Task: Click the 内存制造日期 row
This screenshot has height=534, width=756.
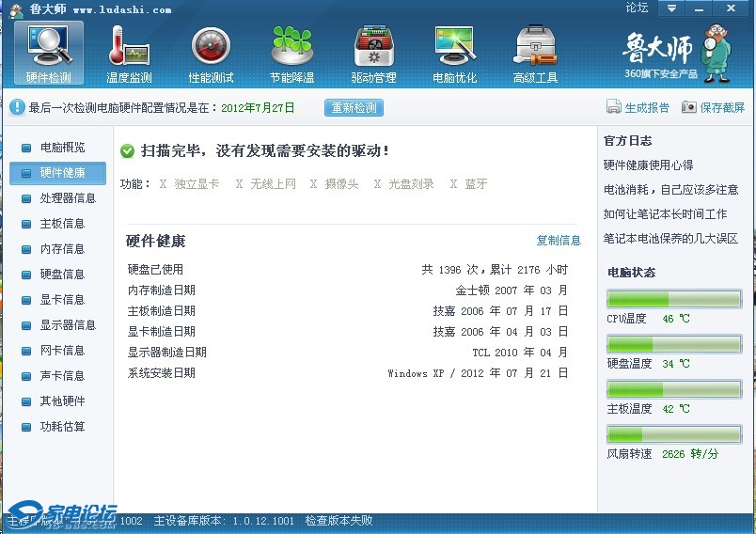Action: tap(348, 291)
